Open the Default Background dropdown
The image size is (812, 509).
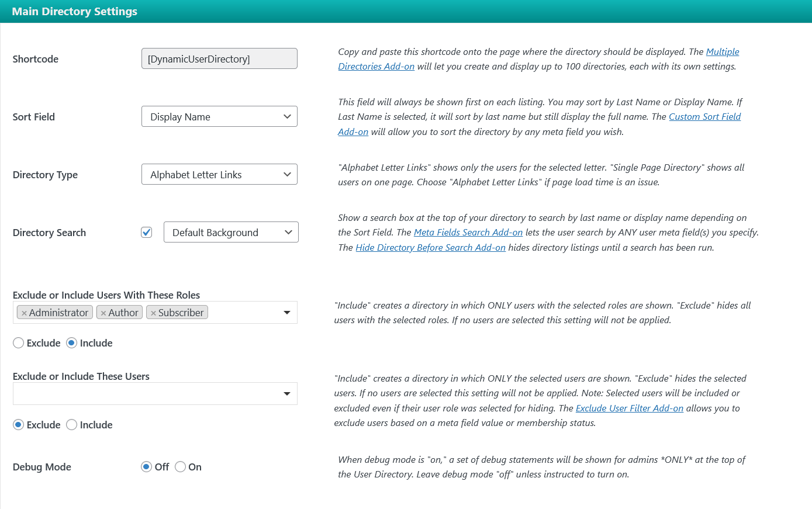tap(231, 232)
